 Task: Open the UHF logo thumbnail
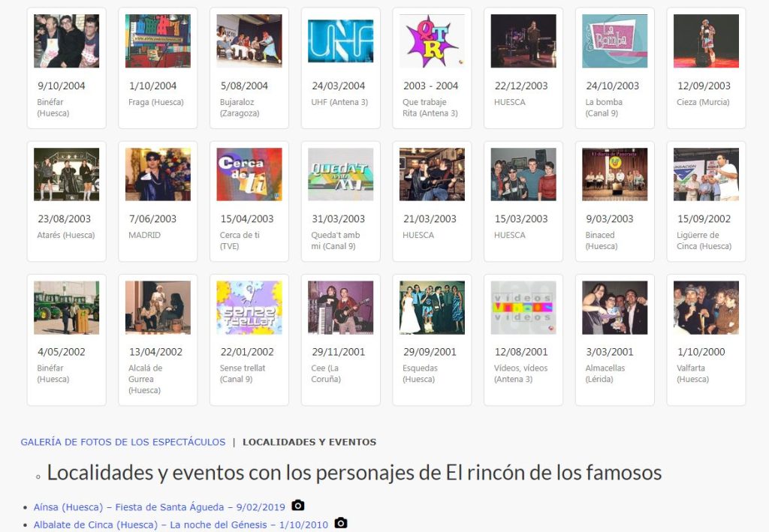click(x=340, y=41)
